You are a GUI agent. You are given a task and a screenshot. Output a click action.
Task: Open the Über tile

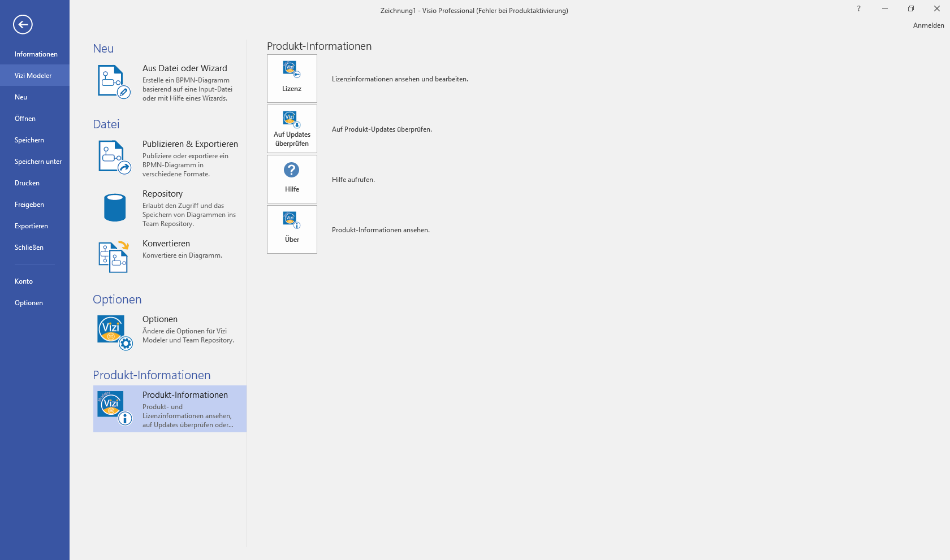pyautogui.click(x=292, y=229)
